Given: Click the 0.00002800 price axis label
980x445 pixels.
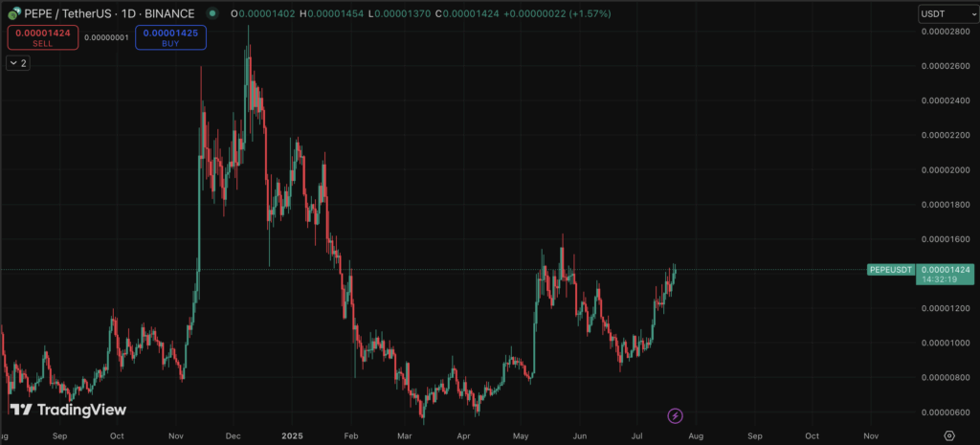Looking at the screenshot, I should pos(946,32).
